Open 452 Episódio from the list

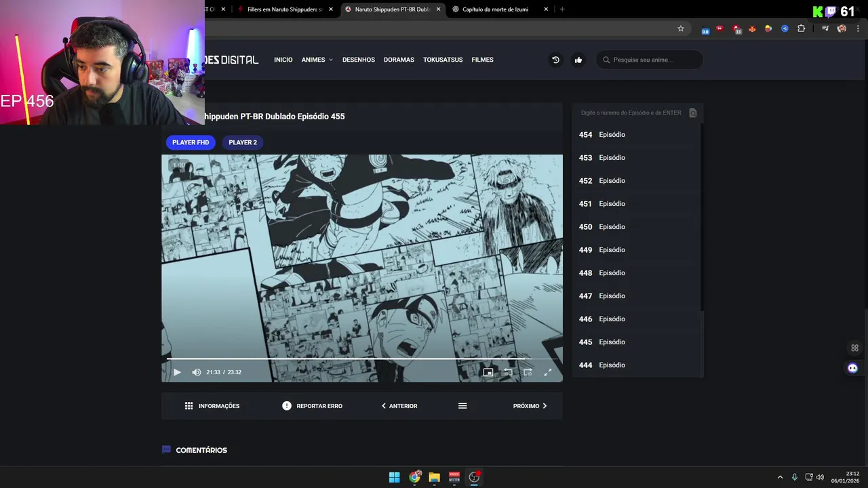click(x=636, y=181)
